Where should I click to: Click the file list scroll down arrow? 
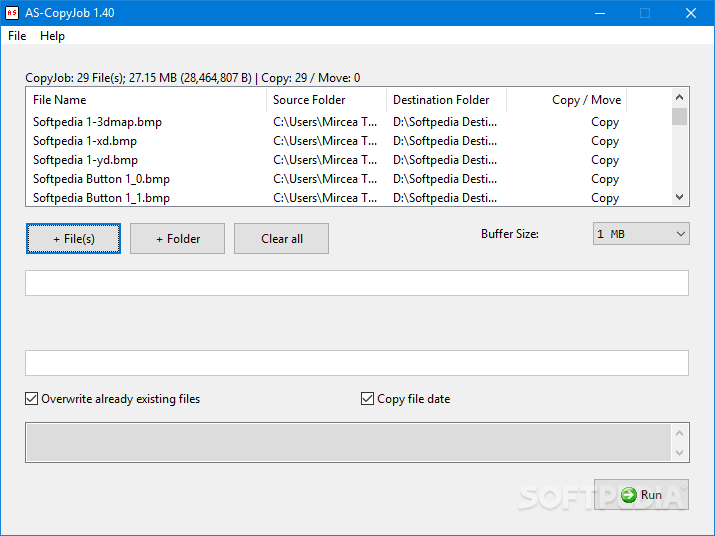(x=679, y=197)
